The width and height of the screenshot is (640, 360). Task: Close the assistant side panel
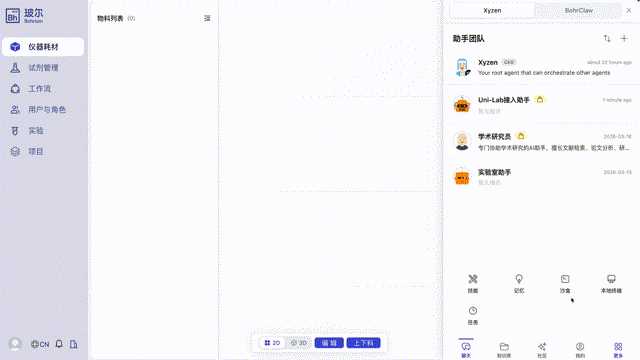(x=629, y=11)
